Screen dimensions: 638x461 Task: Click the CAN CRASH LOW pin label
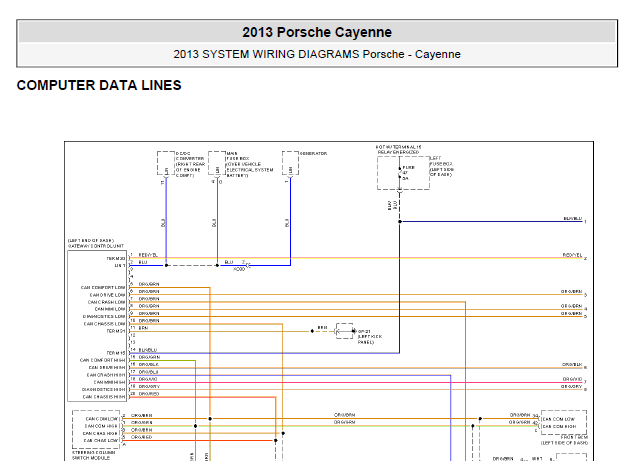107,302
